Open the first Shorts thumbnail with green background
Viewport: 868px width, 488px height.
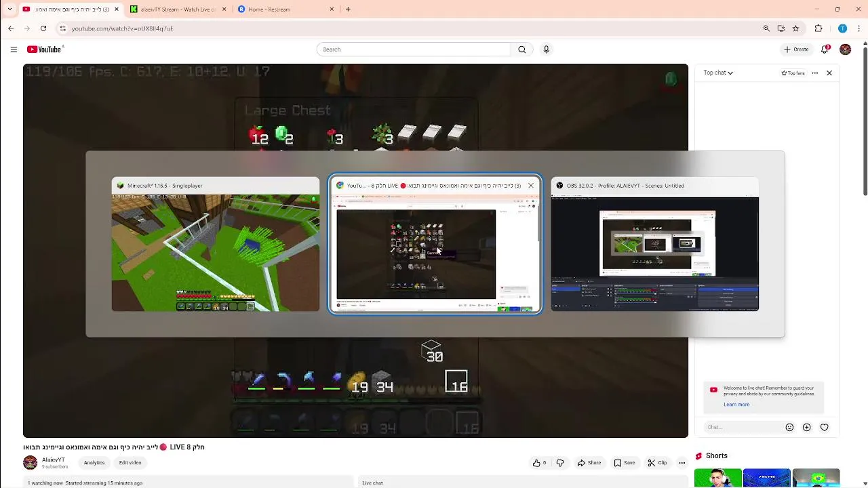717,478
